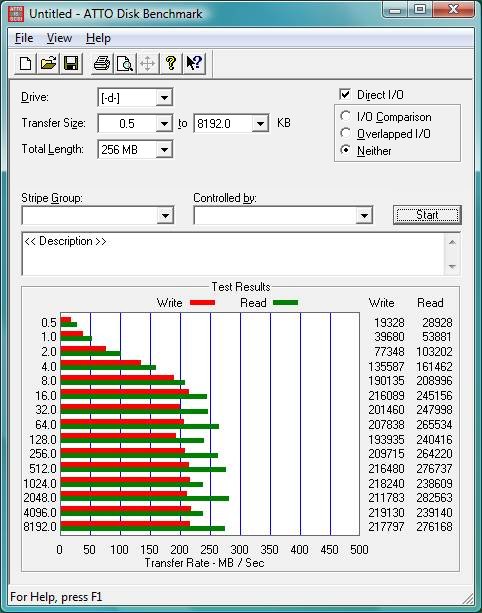Open a saved benchmark file icon

coord(48,63)
